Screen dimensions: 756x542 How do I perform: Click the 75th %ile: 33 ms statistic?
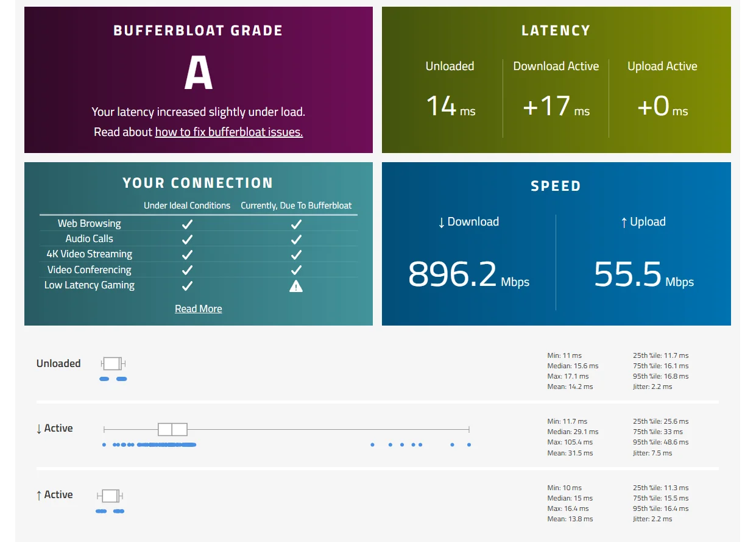(658, 432)
